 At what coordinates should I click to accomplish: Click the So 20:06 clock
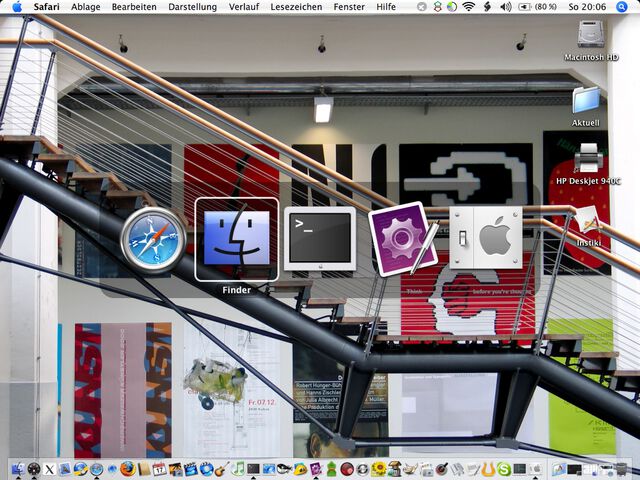[587, 7]
